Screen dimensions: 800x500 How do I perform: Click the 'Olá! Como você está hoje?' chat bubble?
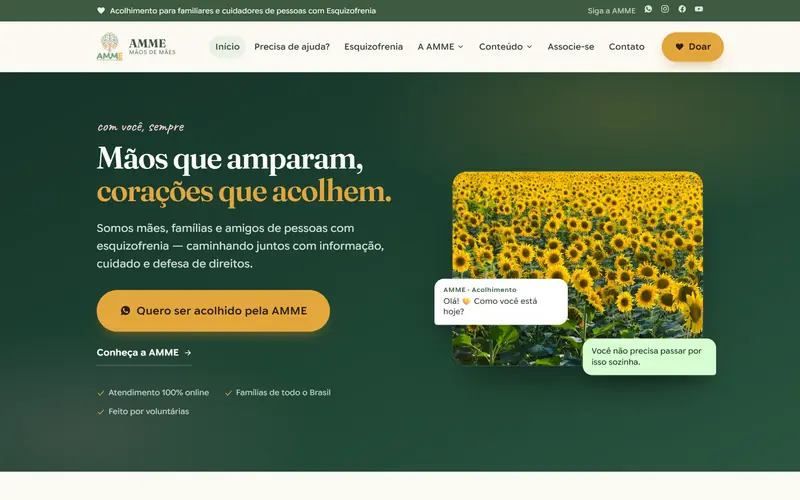click(501, 302)
